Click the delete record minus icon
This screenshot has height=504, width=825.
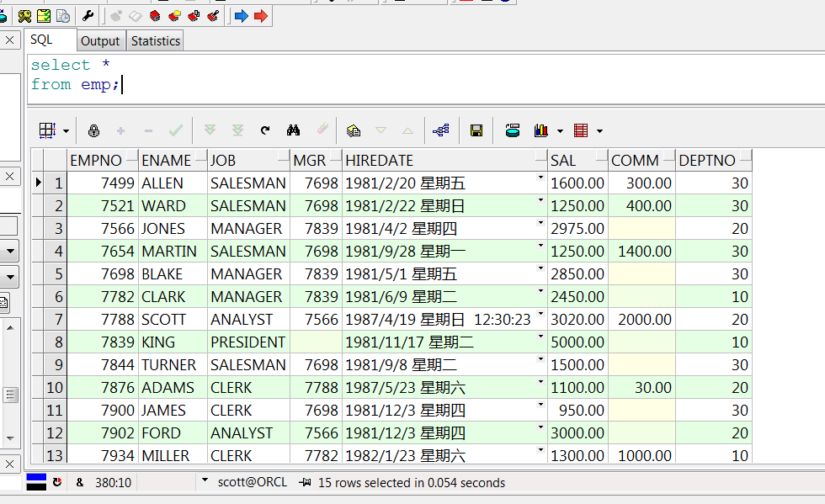point(148,130)
